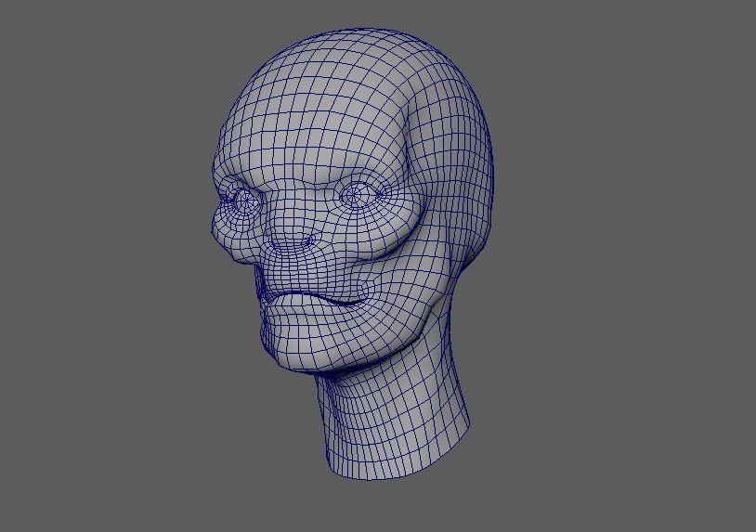Viewport: 756px width, 532px height.
Task: Click the pupil of the right-side eye
Action: tap(355, 195)
